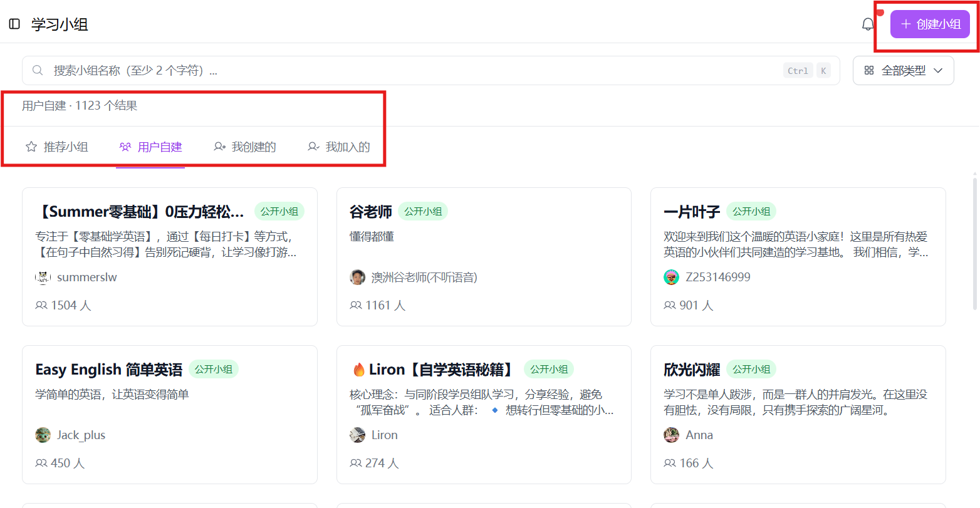Switch to 我加入的 tab
This screenshot has height=508, width=980.
(x=339, y=147)
